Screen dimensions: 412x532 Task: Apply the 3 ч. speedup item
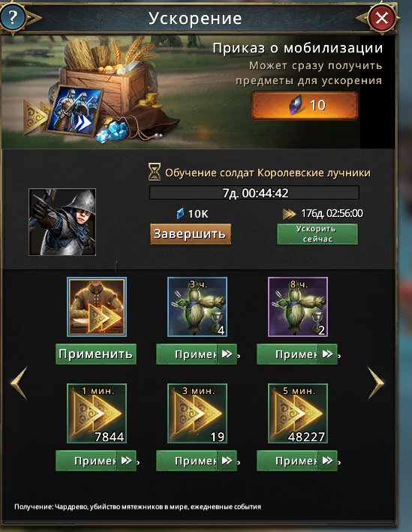click(x=186, y=354)
